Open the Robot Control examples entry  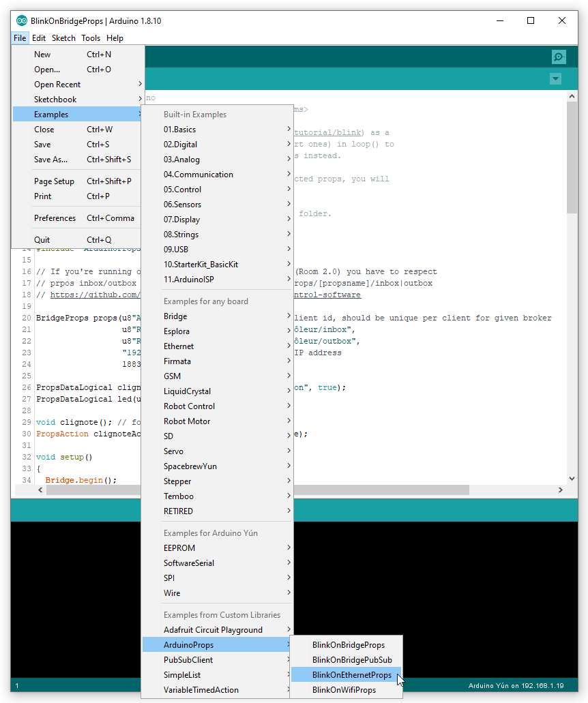click(218, 406)
